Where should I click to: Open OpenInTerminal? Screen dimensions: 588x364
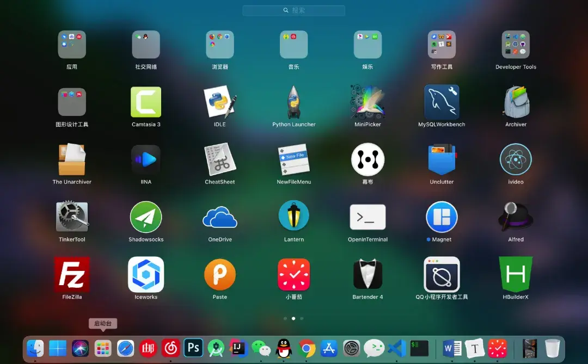pyautogui.click(x=367, y=217)
